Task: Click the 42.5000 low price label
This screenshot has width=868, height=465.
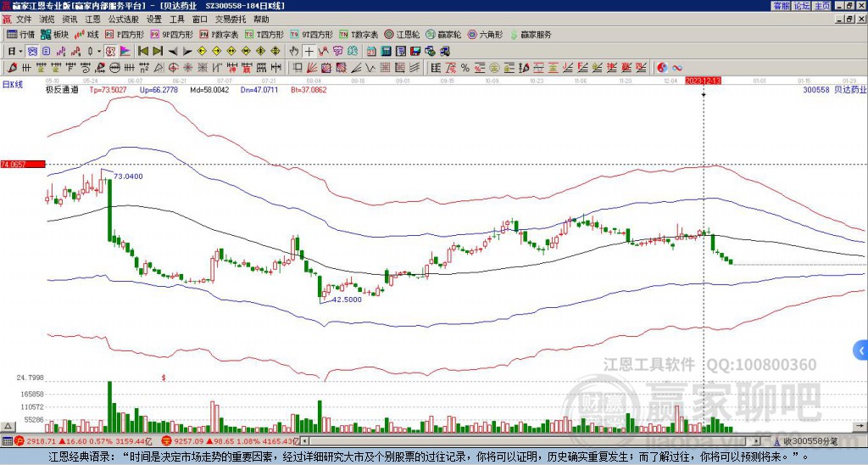Action: [347, 300]
